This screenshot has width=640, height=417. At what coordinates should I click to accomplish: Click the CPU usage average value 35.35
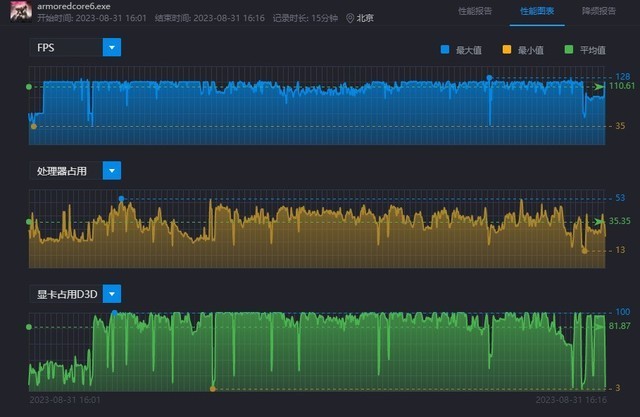(620, 221)
